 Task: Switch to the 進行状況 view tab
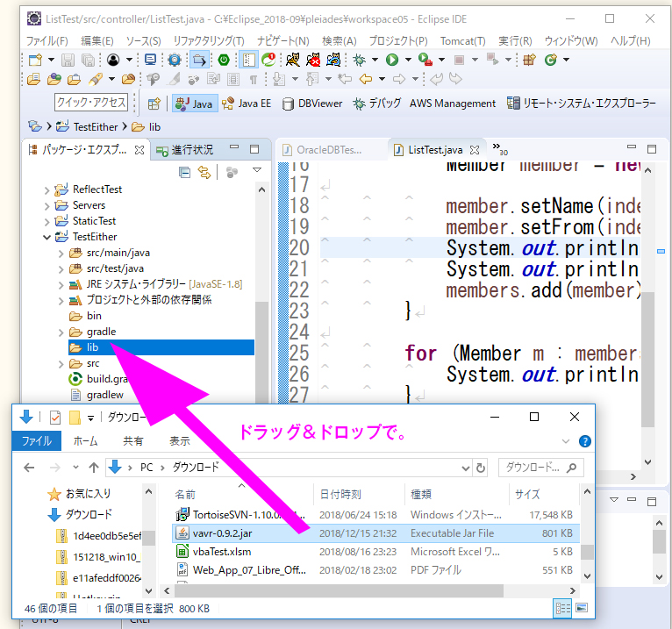(x=186, y=149)
